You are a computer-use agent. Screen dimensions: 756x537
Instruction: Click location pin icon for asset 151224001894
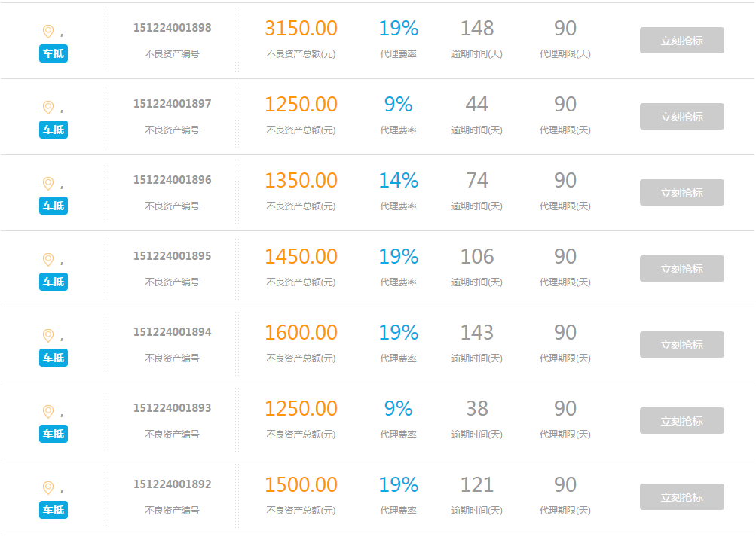48,335
